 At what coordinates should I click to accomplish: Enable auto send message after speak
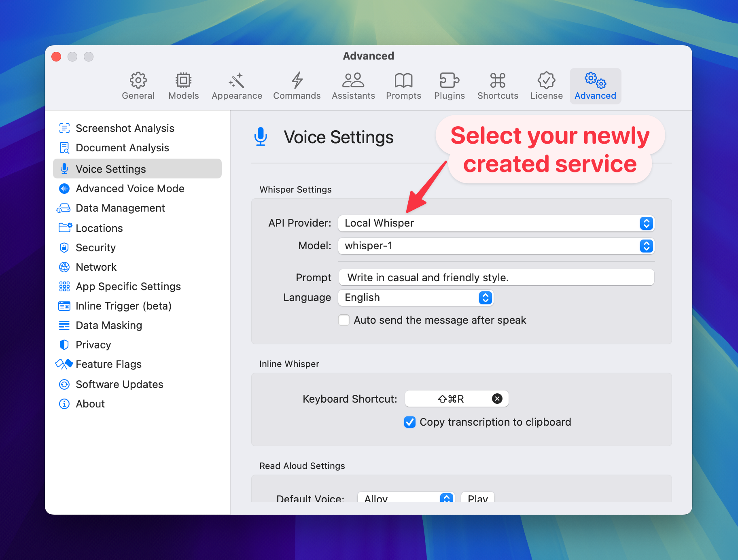(344, 320)
